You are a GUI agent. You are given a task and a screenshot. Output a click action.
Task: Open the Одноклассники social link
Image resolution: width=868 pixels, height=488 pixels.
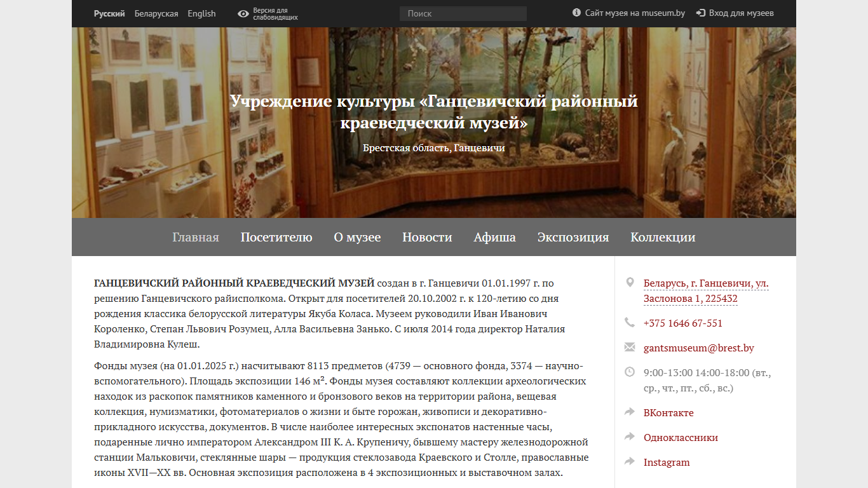pos(681,437)
